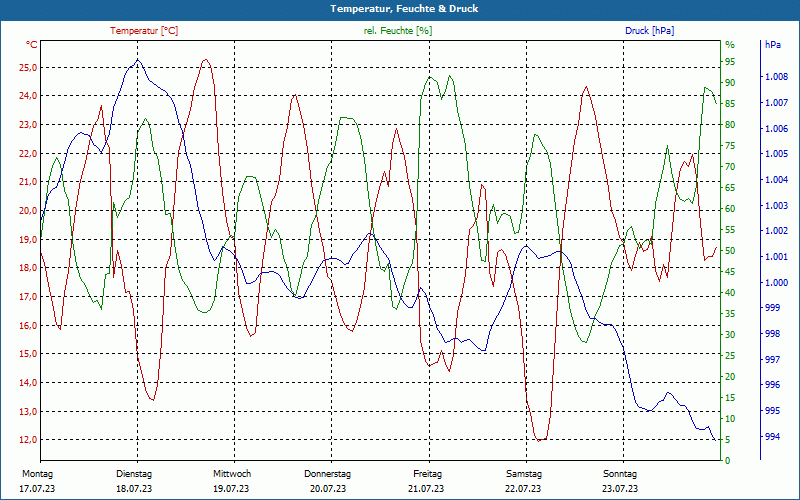Click blue pressure axis value "1.001"
The image size is (800, 500).
tap(777, 257)
